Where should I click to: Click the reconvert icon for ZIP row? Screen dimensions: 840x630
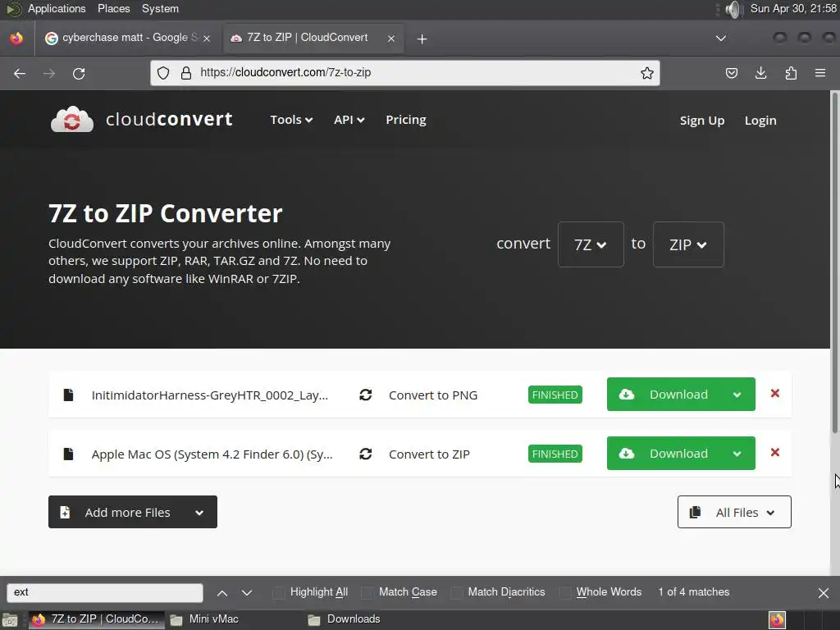click(x=365, y=454)
